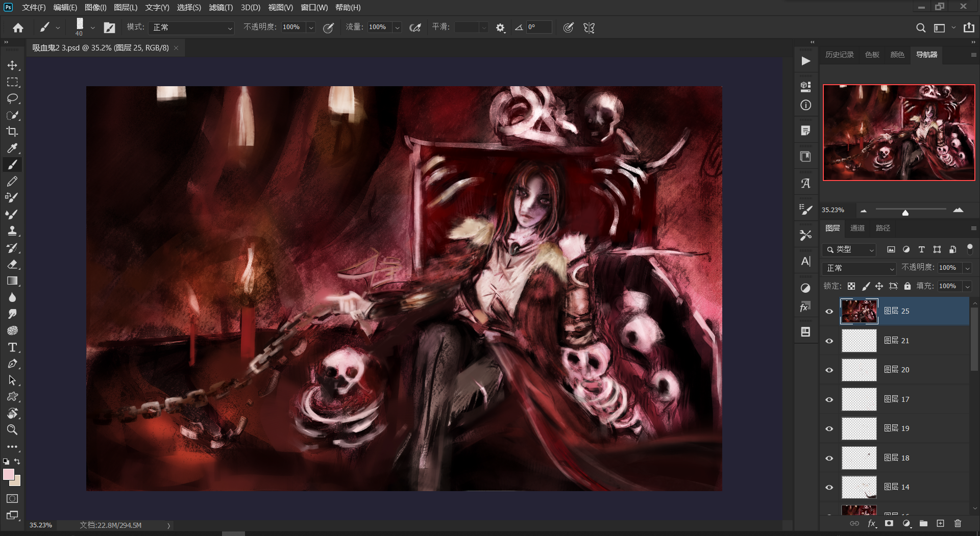Switch to the 路径 tab
The image size is (980, 536).
pos(883,228)
